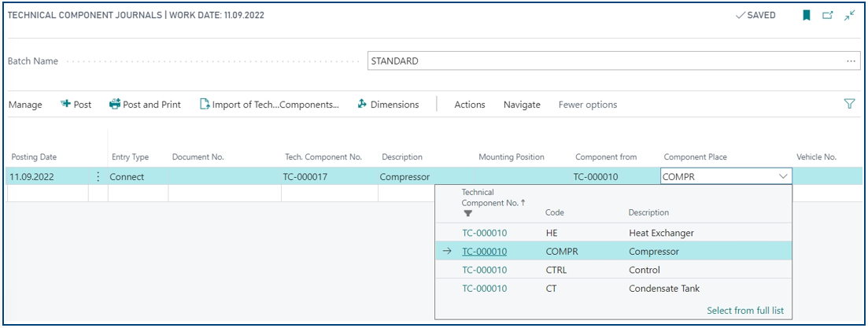868x328 pixels.
Task: Click the Post action label
Action: point(83,105)
